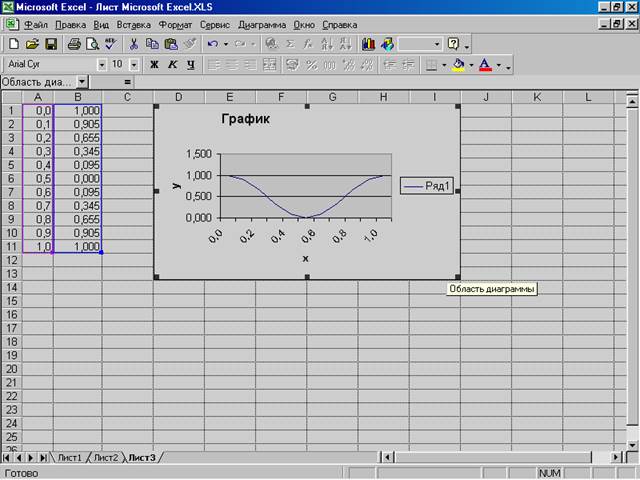This screenshot has height=480, width=640.
Task: Expand the font size dropdown showing 10
Action: coord(133,64)
